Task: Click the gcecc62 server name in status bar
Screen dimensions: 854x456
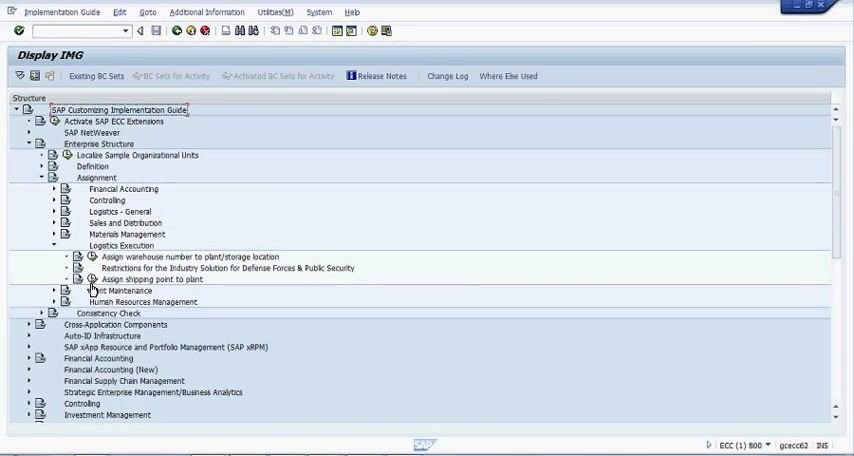Action: [x=794, y=445]
